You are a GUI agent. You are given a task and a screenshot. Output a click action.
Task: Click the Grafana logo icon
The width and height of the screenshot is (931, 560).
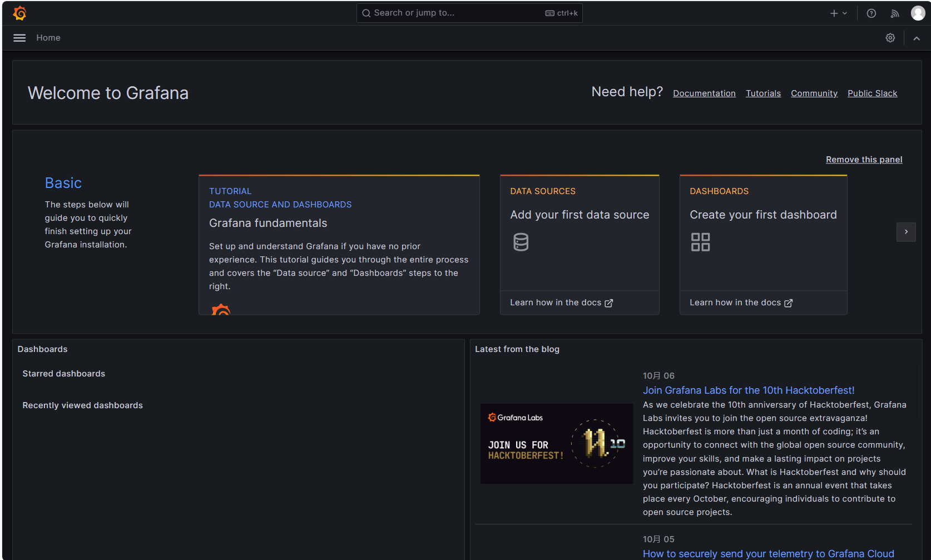pyautogui.click(x=20, y=13)
